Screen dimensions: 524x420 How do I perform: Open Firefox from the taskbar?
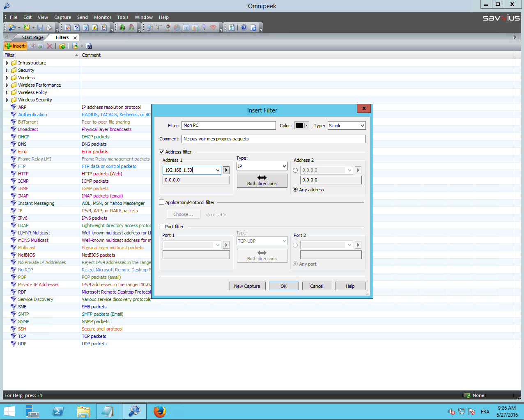tap(159, 411)
